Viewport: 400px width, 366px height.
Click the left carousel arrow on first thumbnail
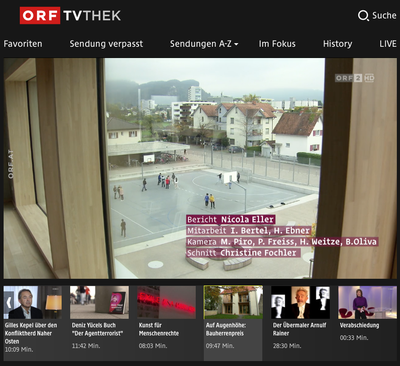point(9,303)
